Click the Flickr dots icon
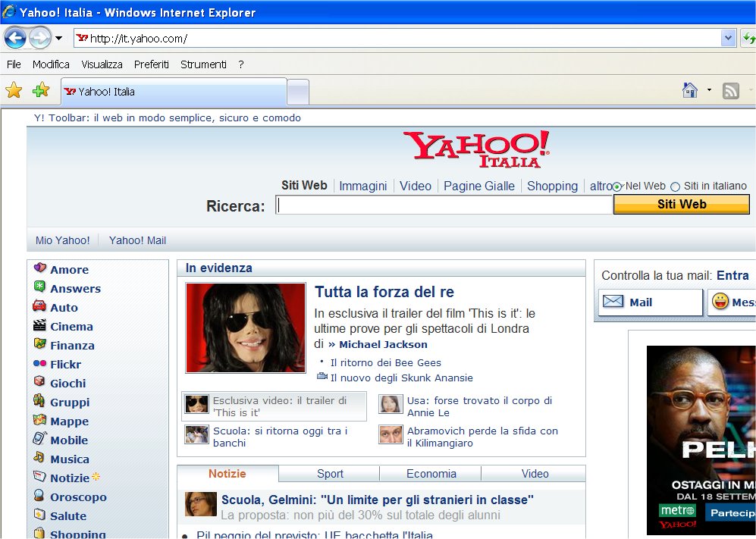The image size is (756, 539). (x=39, y=363)
